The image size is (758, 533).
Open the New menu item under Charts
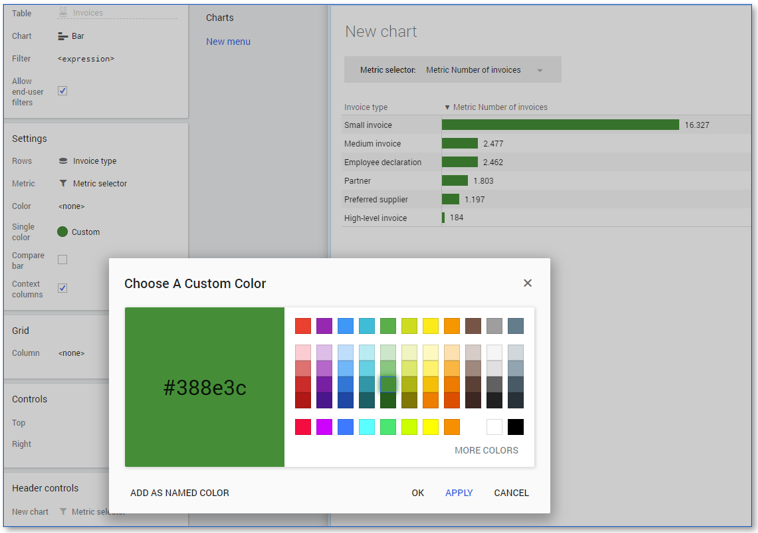click(x=228, y=42)
